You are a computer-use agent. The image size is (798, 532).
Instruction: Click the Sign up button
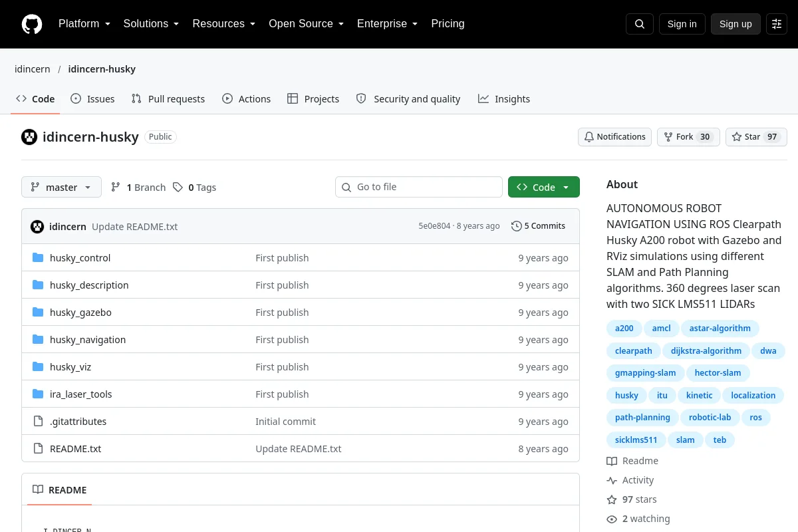pos(735,24)
